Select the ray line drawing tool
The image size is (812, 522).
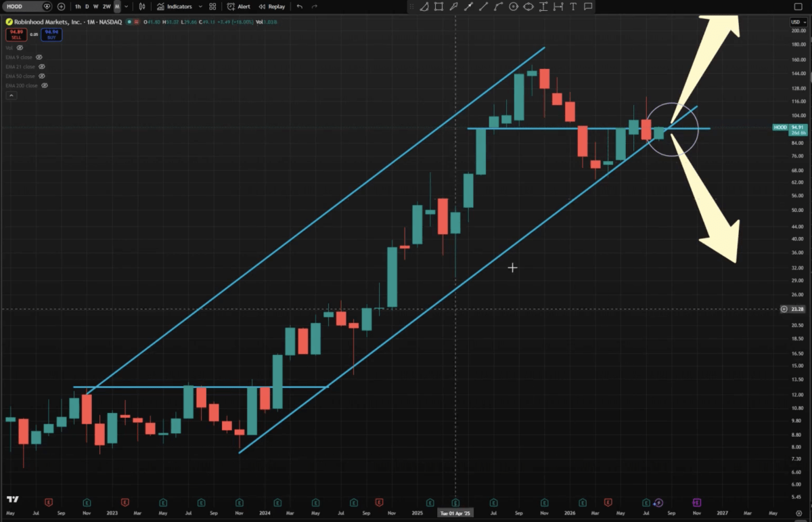pyautogui.click(x=483, y=7)
